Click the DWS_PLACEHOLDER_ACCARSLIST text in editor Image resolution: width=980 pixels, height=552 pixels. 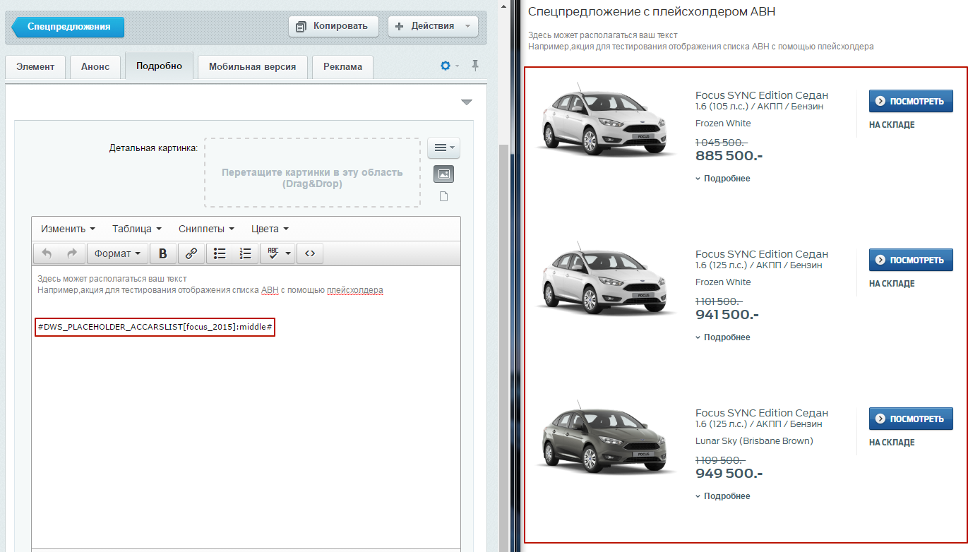(155, 327)
